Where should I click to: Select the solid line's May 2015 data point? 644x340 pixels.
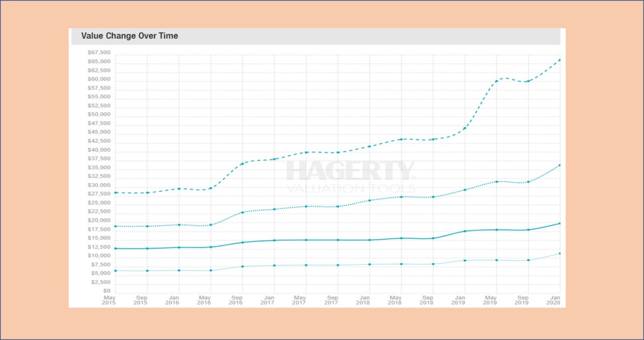[116, 248]
